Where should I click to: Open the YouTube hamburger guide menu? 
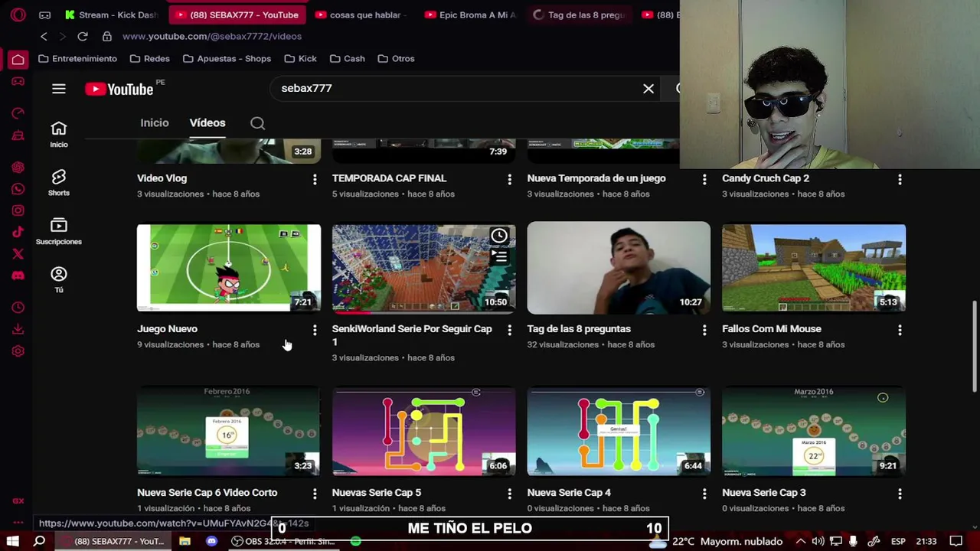click(x=59, y=89)
